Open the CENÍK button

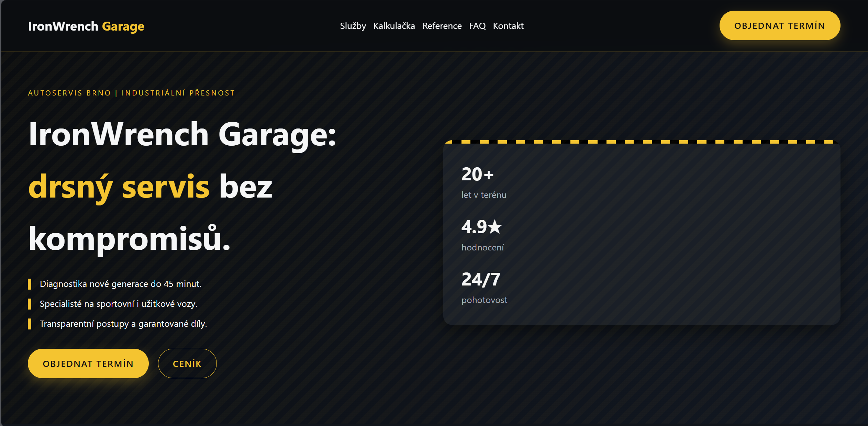pos(187,363)
